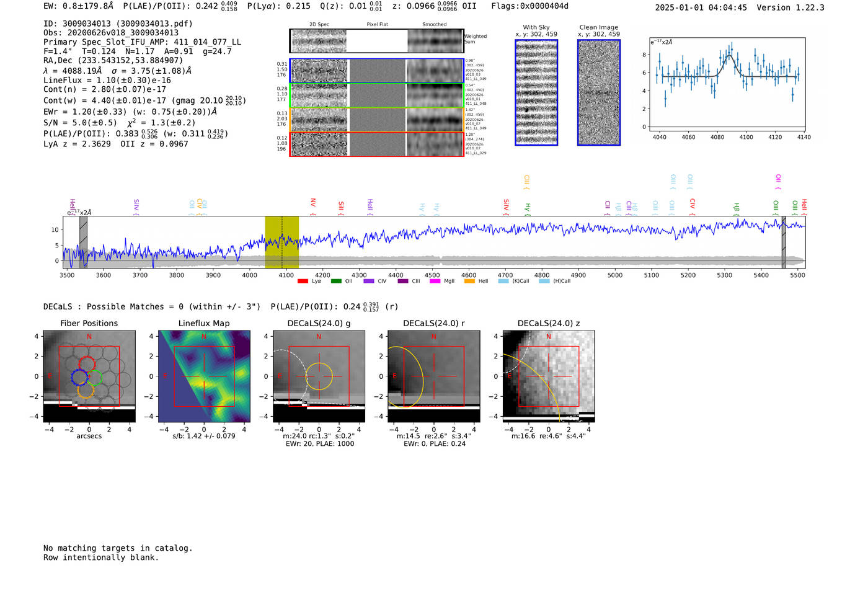Click the yellow highlighted emission region in spectrum
868x591 pixels.
[x=282, y=242]
